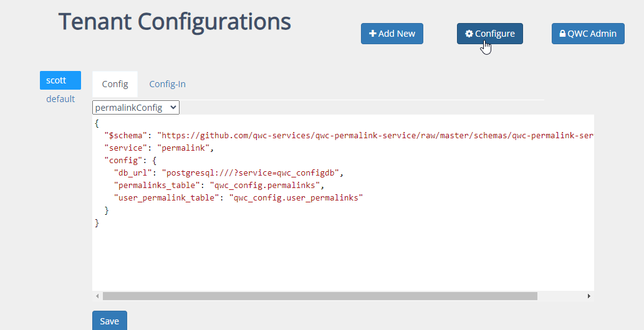644x330 pixels.
Task: Click the db_url value in editor
Action: pos(252,172)
